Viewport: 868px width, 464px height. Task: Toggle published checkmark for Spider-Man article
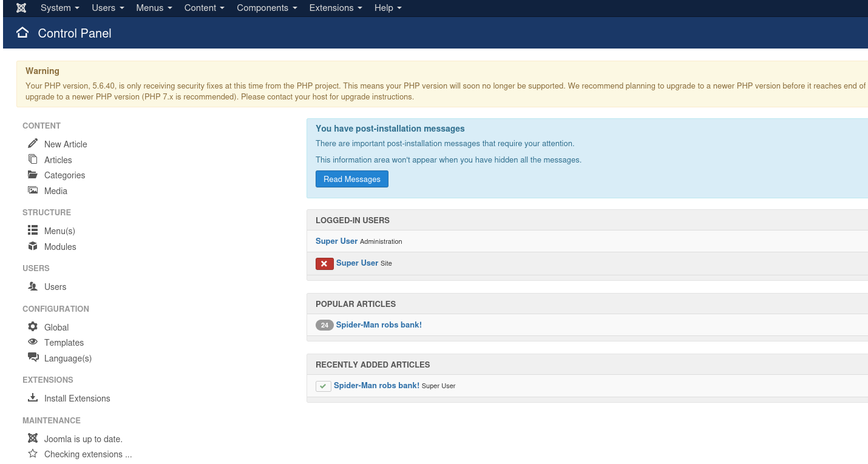tap(323, 386)
